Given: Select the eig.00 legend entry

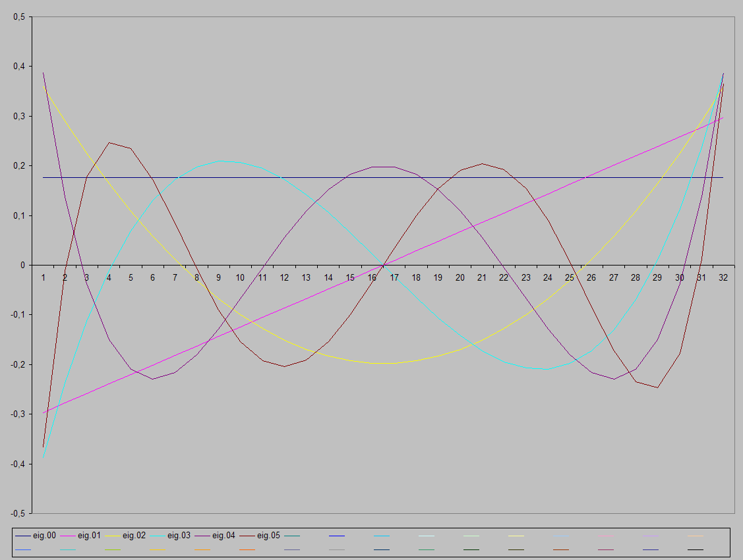Looking at the screenshot, I should pos(36,536).
